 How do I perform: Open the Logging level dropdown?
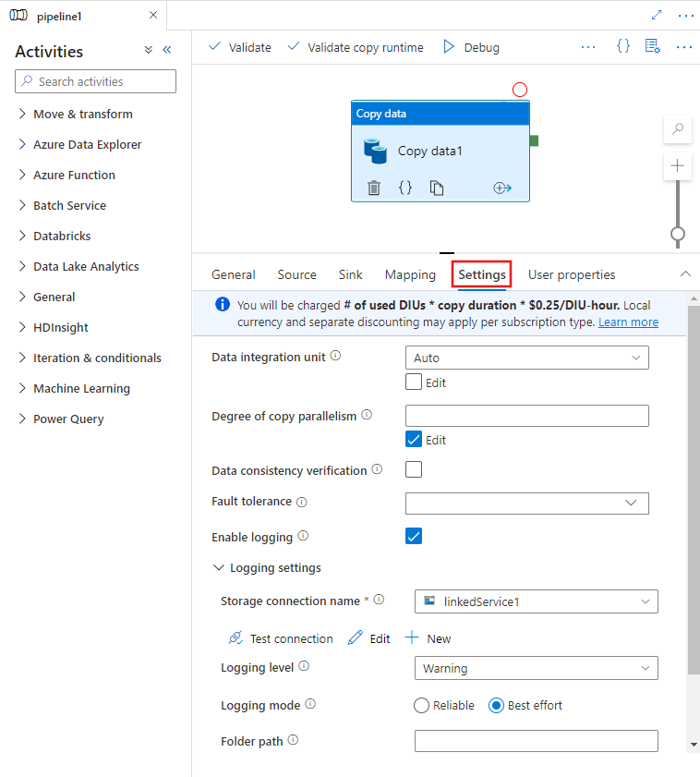536,667
